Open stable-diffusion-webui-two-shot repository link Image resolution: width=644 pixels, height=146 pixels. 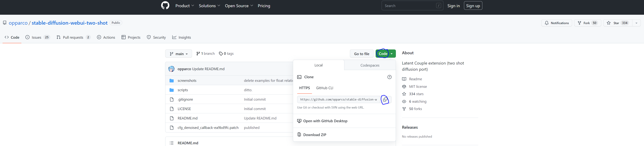69,23
